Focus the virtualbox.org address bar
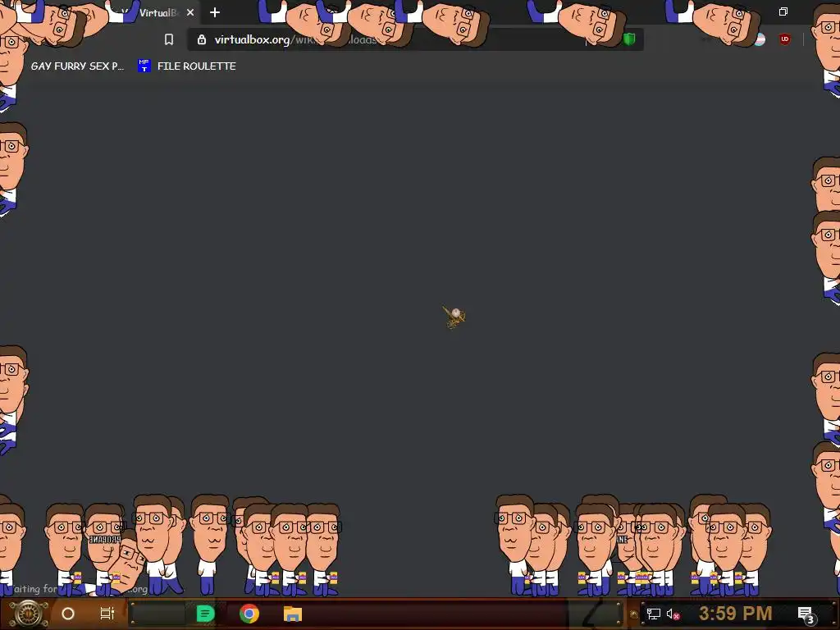 tap(415, 39)
